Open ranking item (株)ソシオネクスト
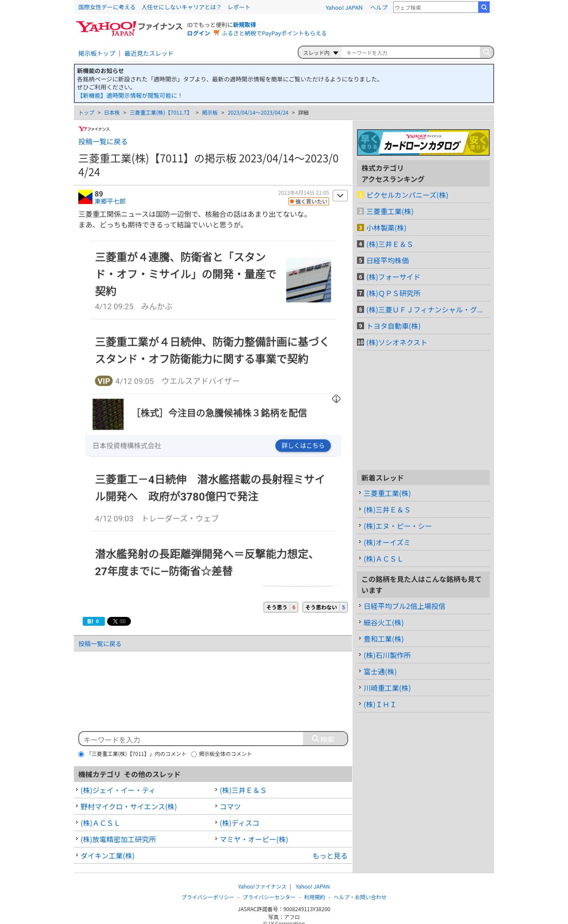 396,343
